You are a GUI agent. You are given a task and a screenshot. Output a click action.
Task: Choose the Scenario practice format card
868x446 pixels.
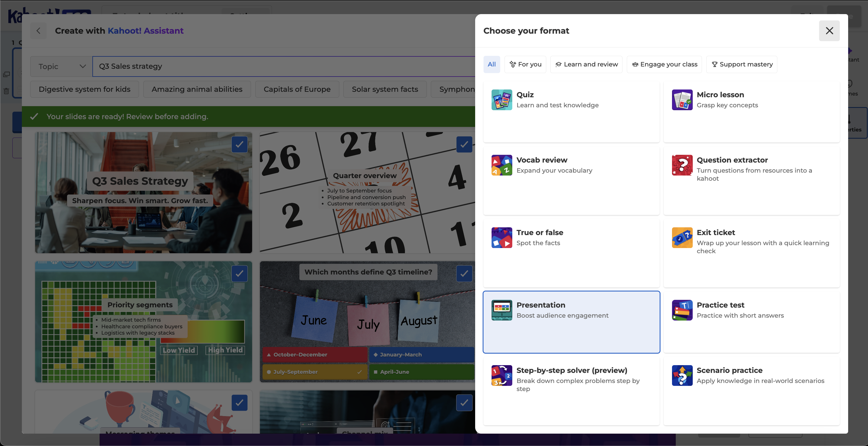(751, 391)
